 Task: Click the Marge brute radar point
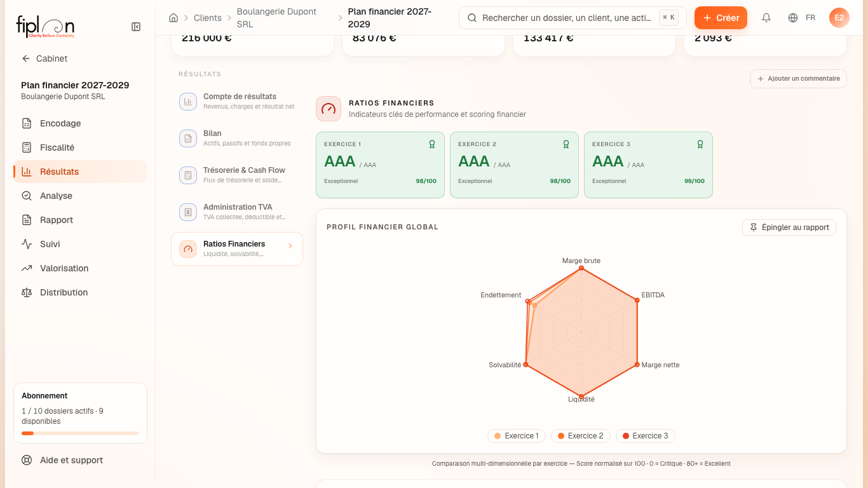click(581, 269)
